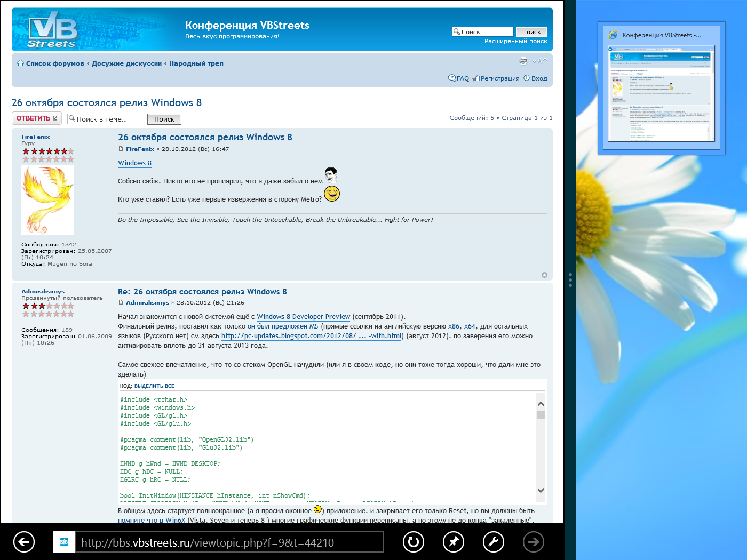Click the VB Streets logo
Image resolution: width=747 pixels, height=560 pixels.
pos(52,31)
